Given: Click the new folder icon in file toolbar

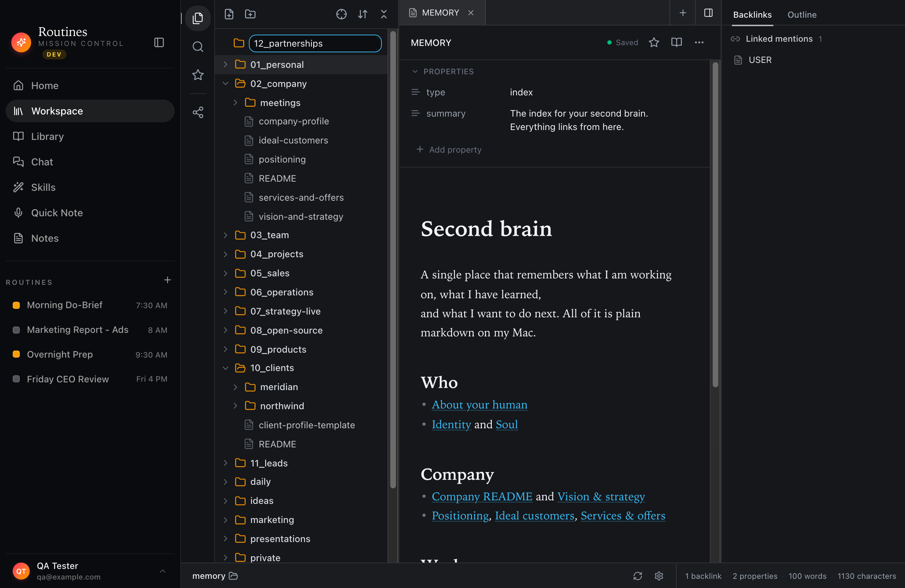Looking at the screenshot, I should (250, 14).
